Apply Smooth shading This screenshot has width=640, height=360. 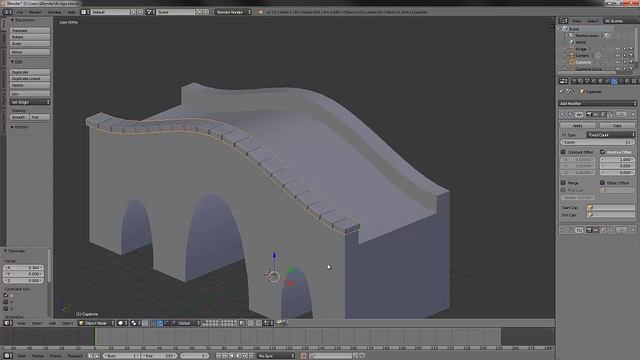(x=19, y=117)
